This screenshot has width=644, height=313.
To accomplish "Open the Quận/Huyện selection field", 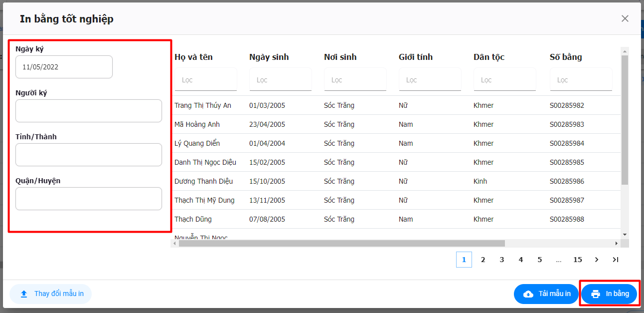I will (89, 199).
